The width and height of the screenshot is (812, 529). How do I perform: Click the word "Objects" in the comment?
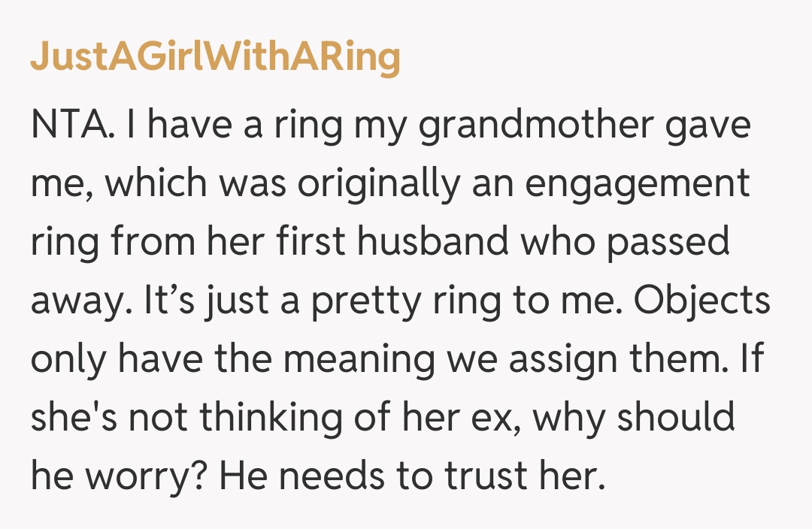(694, 301)
